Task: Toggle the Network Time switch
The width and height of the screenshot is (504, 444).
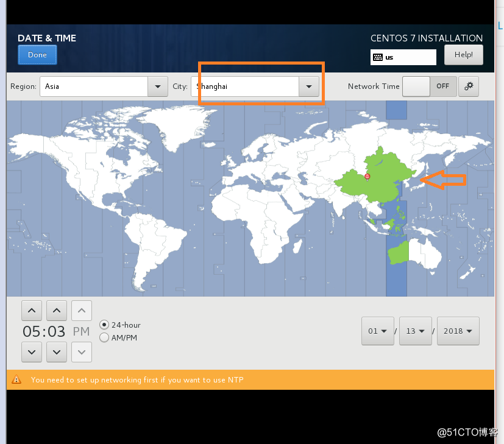Action: tap(430, 86)
